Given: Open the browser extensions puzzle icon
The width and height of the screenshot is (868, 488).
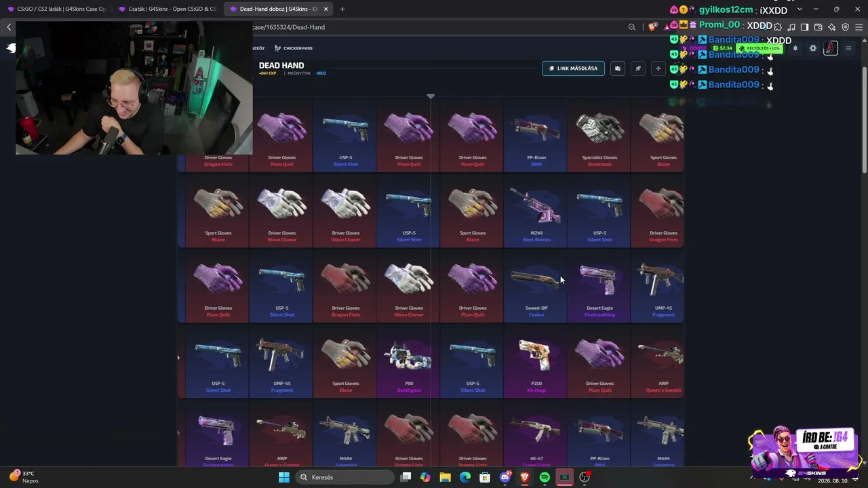Looking at the screenshot, I should 778,27.
